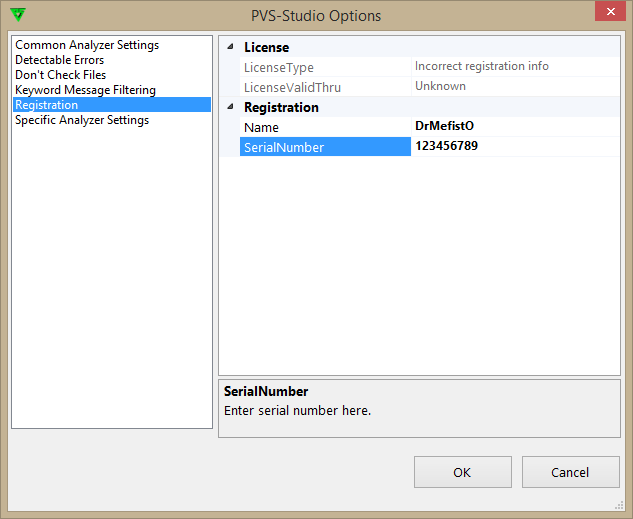Select Detectable Errors in the list
Viewport: 633px width, 519px height.
coord(60,60)
